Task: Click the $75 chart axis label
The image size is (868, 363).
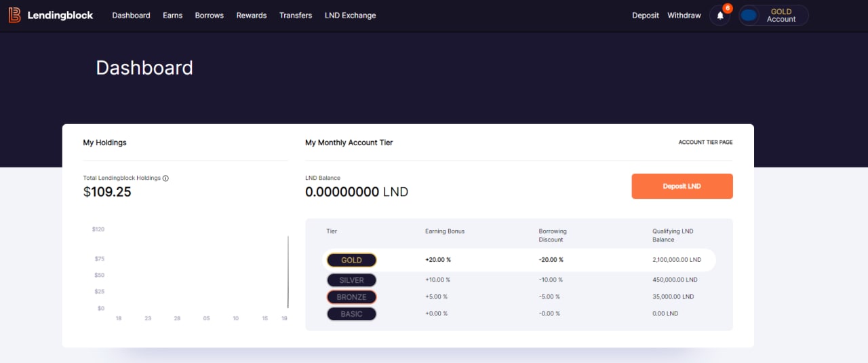Action: coord(99,259)
